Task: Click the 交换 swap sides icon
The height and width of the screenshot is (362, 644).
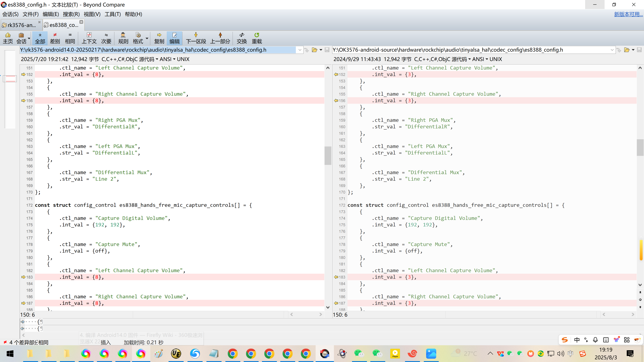Action: (242, 38)
